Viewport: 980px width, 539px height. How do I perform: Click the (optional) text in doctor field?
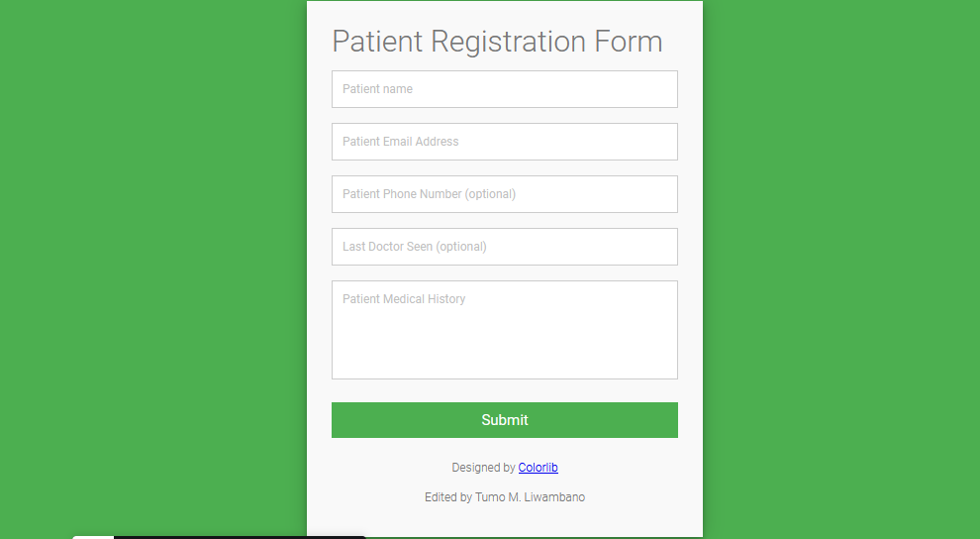[461, 247]
